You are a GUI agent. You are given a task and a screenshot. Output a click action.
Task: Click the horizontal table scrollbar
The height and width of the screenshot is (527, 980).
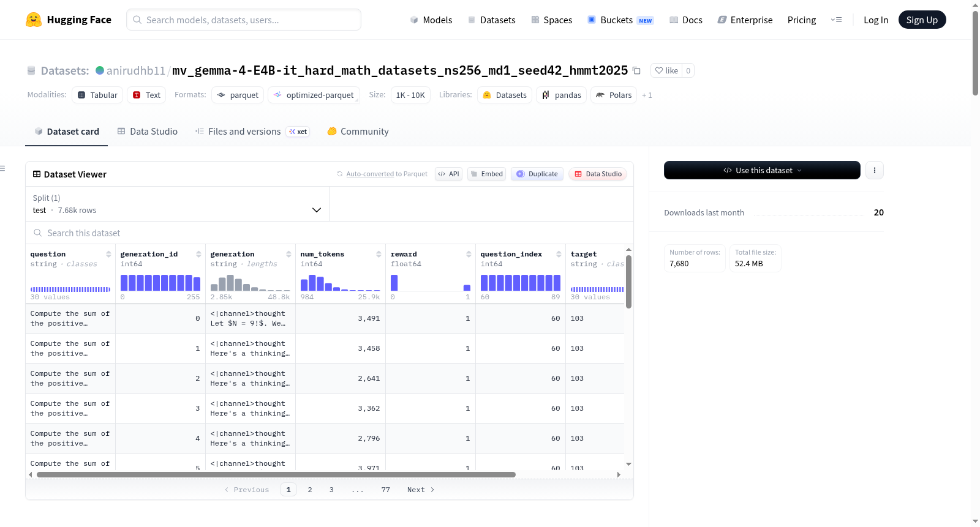[x=276, y=474]
